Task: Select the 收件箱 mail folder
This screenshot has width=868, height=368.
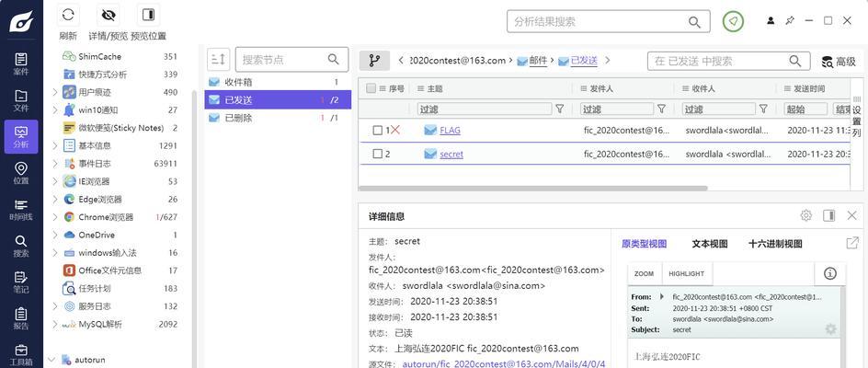Action: 278,82
